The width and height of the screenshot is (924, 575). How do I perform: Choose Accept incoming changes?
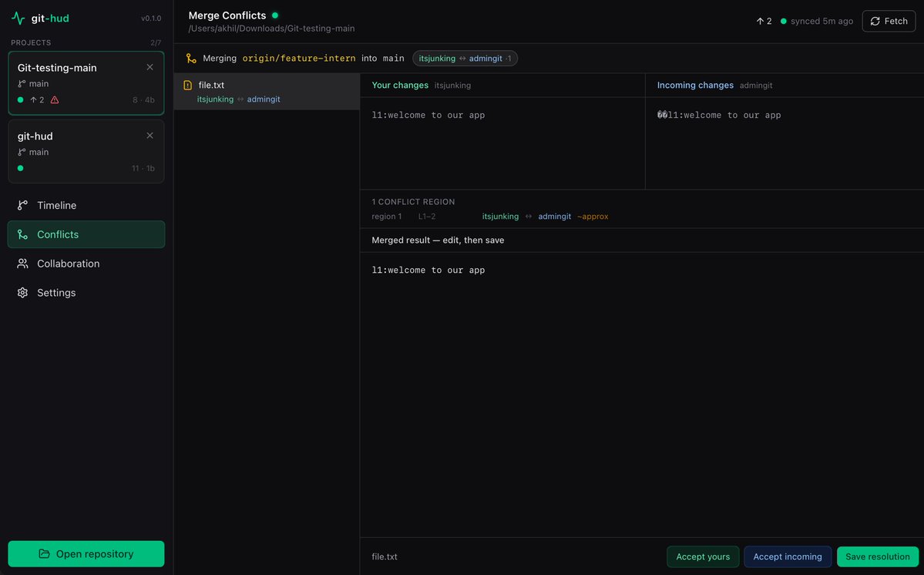[x=788, y=557]
